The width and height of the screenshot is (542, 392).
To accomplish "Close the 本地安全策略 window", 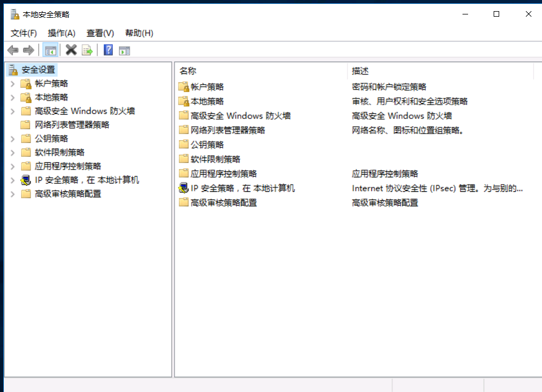I will point(528,14).
